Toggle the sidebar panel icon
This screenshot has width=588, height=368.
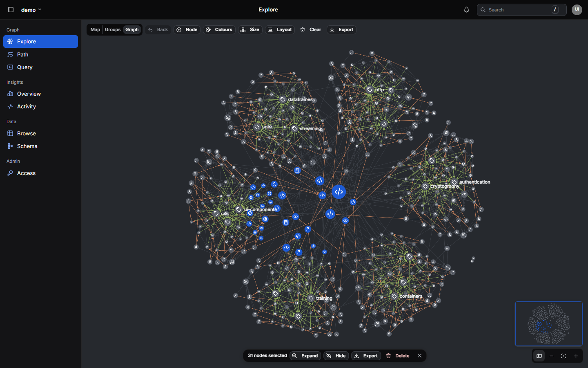[x=11, y=10]
